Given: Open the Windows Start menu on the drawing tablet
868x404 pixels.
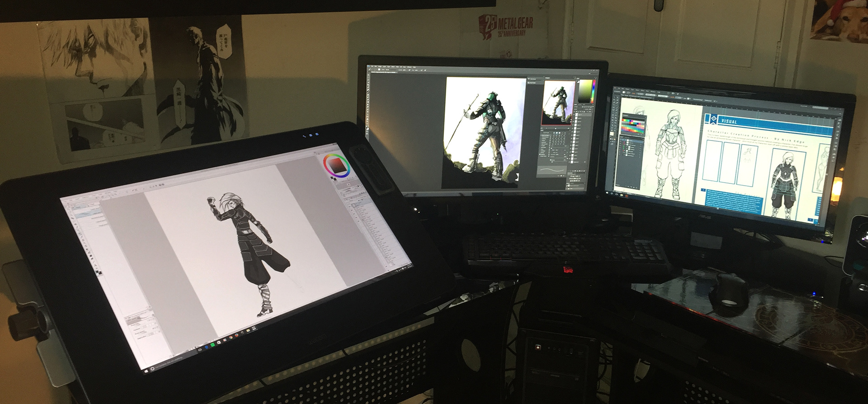Looking at the screenshot, I should (146, 371).
